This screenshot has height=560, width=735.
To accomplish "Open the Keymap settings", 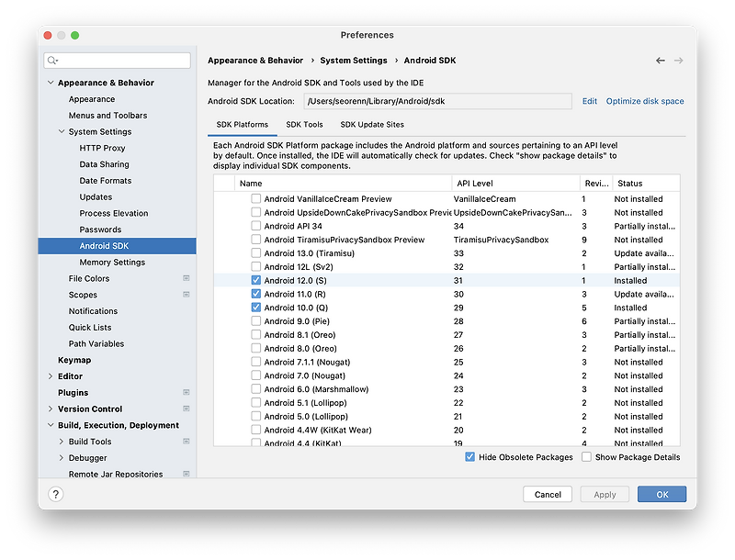I will pyautogui.click(x=74, y=360).
